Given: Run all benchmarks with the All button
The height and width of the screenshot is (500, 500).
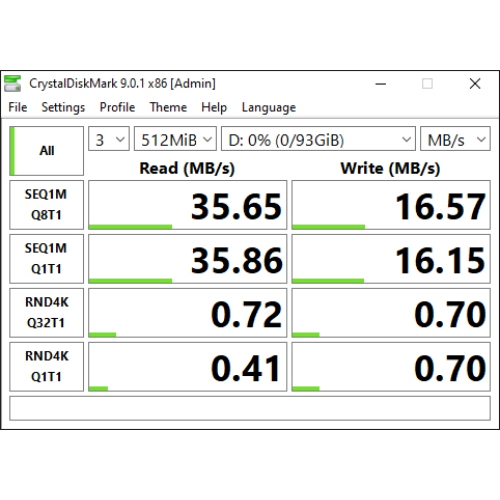Looking at the screenshot, I should (46, 151).
